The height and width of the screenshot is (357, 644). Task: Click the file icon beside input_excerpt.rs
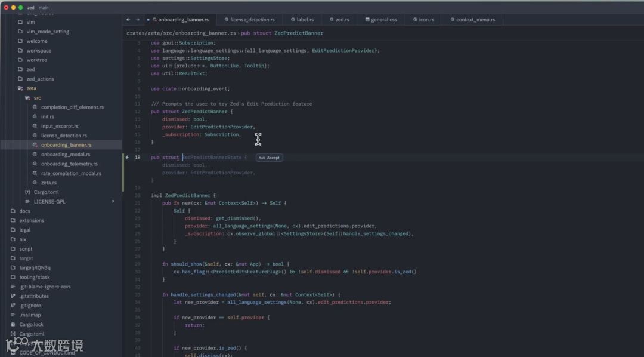coord(35,127)
